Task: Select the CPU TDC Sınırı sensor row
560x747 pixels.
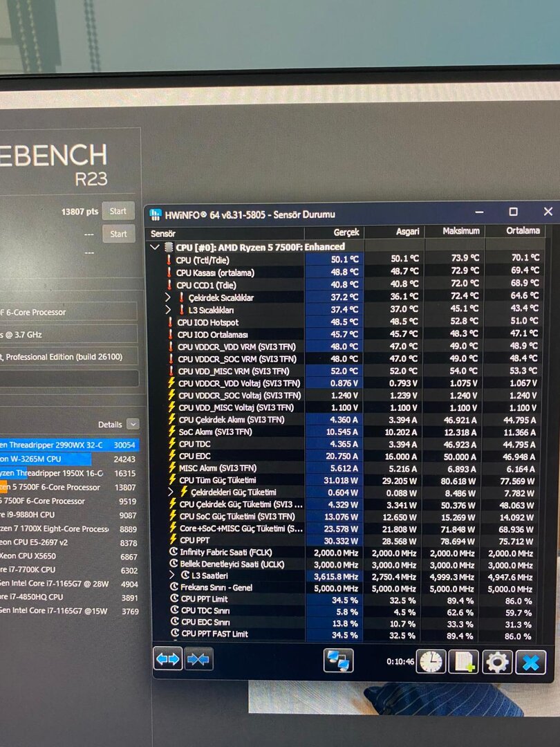Action: [354, 611]
